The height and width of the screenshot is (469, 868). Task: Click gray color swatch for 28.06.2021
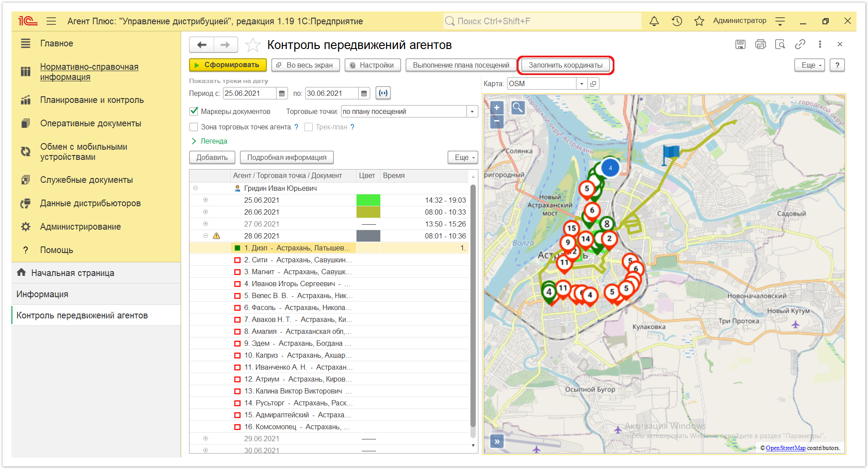click(368, 236)
